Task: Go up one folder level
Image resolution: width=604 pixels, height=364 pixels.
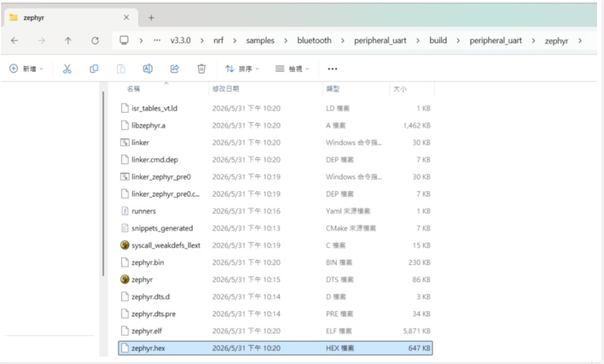Action: click(68, 41)
